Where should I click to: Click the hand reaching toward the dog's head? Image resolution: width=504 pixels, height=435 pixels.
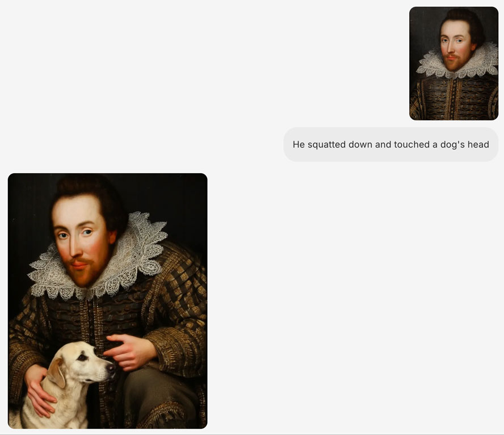[129, 352]
